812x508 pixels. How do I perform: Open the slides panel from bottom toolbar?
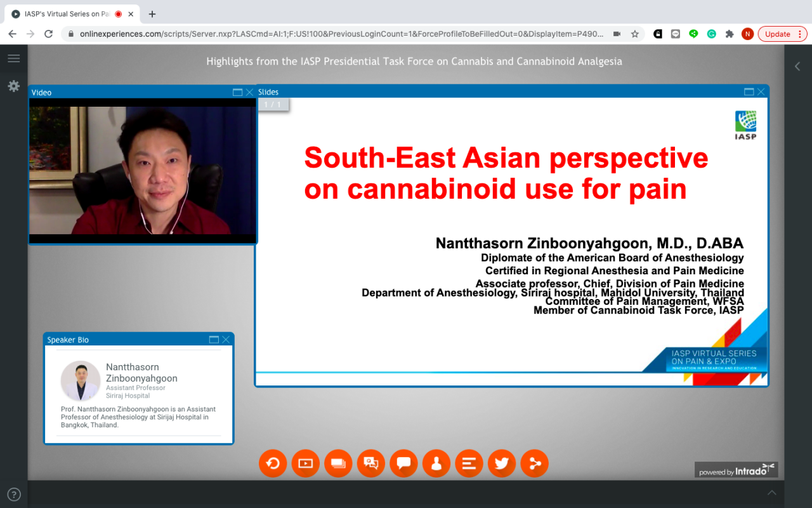(x=338, y=464)
